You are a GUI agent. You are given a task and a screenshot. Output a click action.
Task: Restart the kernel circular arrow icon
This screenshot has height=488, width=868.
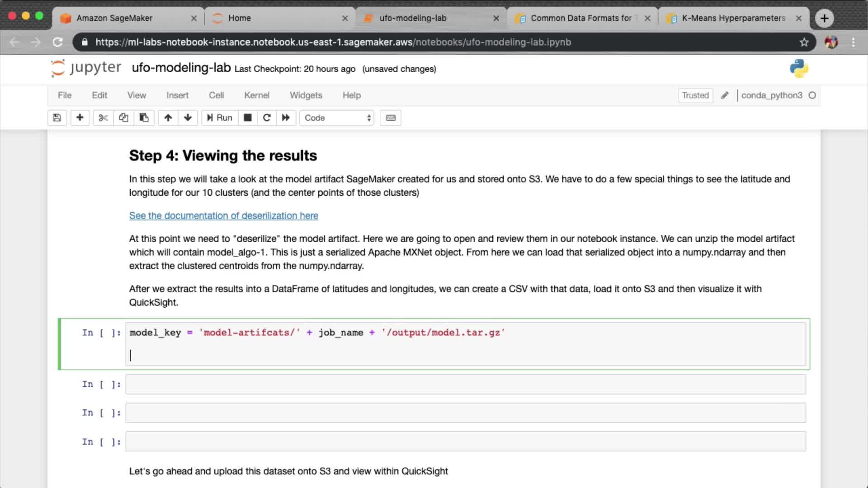point(267,118)
